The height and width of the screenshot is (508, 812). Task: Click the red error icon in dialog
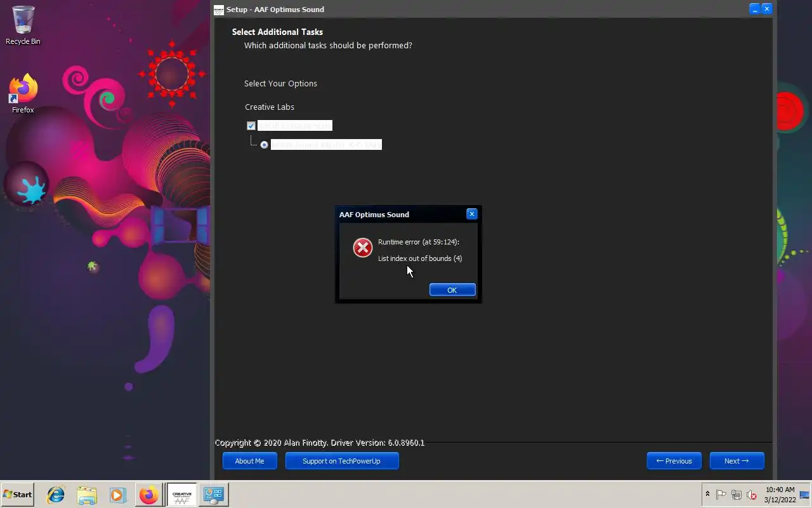coord(363,248)
